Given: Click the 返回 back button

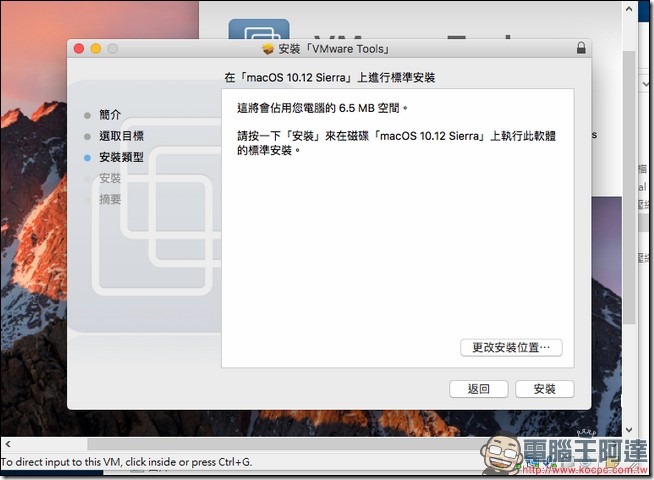Looking at the screenshot, I should pyautogui.click(x=478, y=389).
